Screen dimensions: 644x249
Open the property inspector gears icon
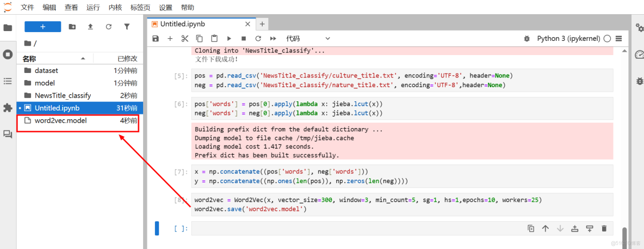point(639,28)
